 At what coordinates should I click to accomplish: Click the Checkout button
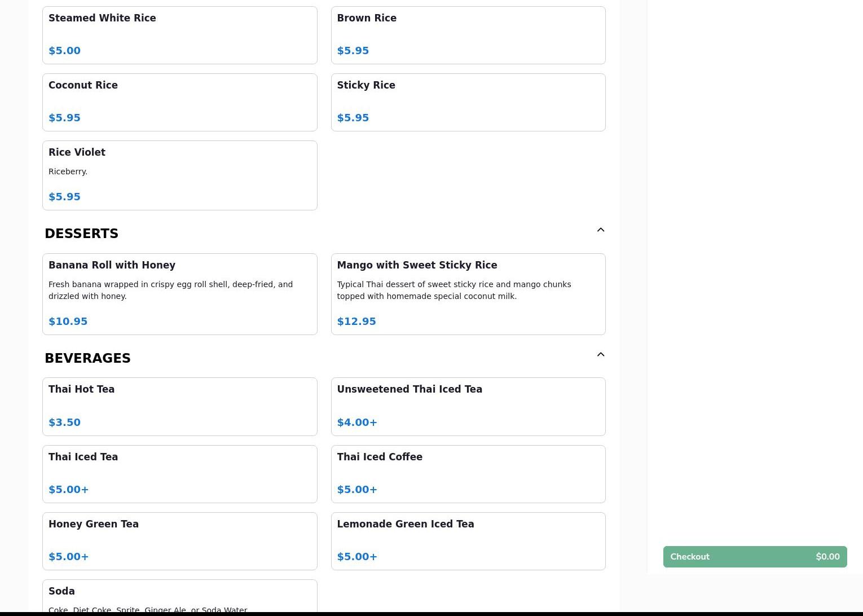[x=754, y=556]
